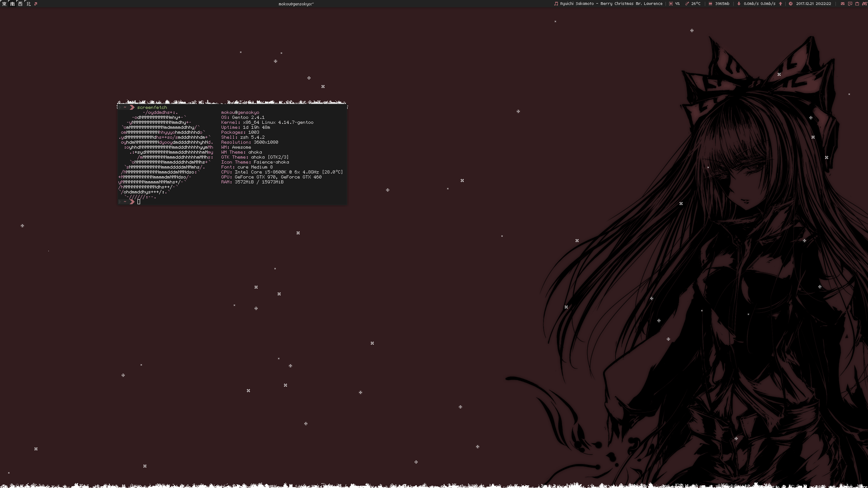Click the 2017.12.21 20:22:22 date and time
The width and height of the screenshot is (868, 488).
tap(814, 4)
